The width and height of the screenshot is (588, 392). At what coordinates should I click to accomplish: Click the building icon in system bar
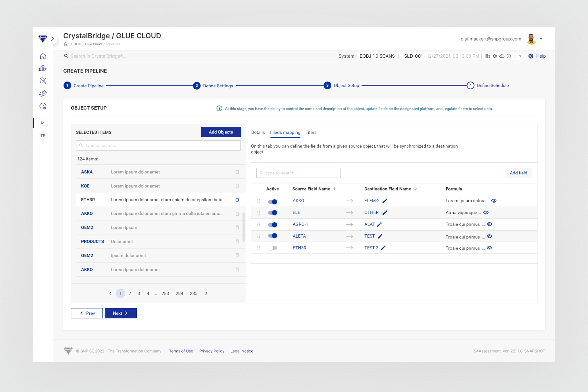coord(488,56)
